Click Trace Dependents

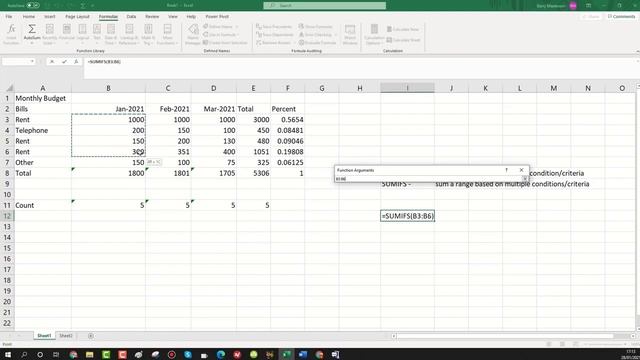pos(275,35)
